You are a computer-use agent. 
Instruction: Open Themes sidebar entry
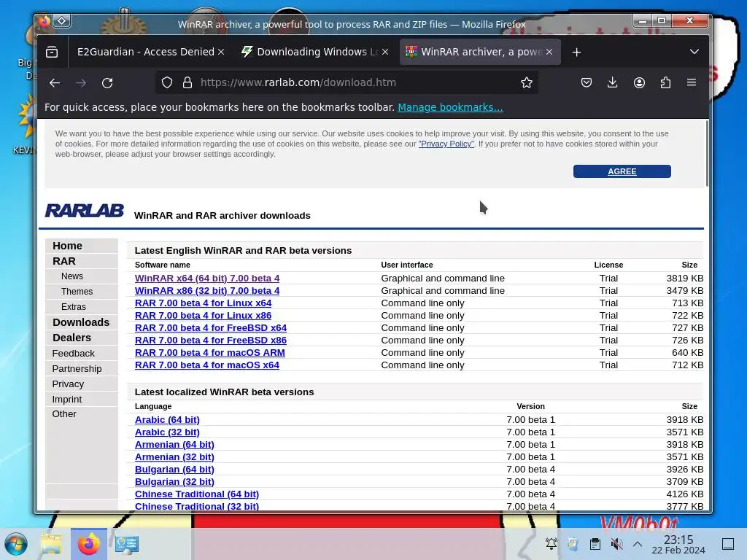(77, 292)
